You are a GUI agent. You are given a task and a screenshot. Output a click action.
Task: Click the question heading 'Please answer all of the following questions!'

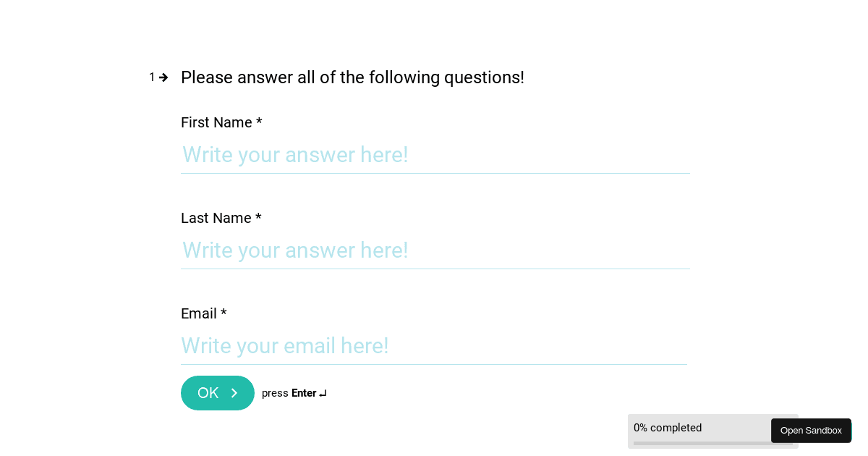[x=352, y=77]
